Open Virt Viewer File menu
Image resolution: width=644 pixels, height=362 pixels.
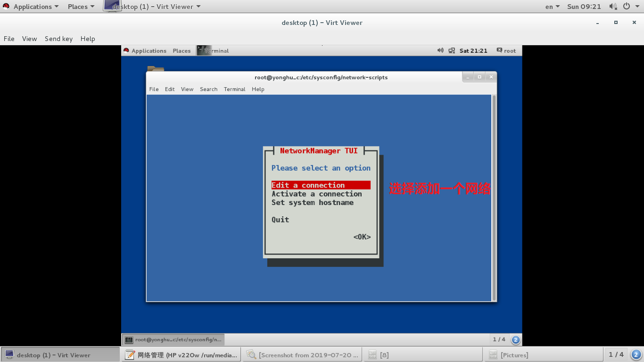pyautogui.click(x=9, y=39)
